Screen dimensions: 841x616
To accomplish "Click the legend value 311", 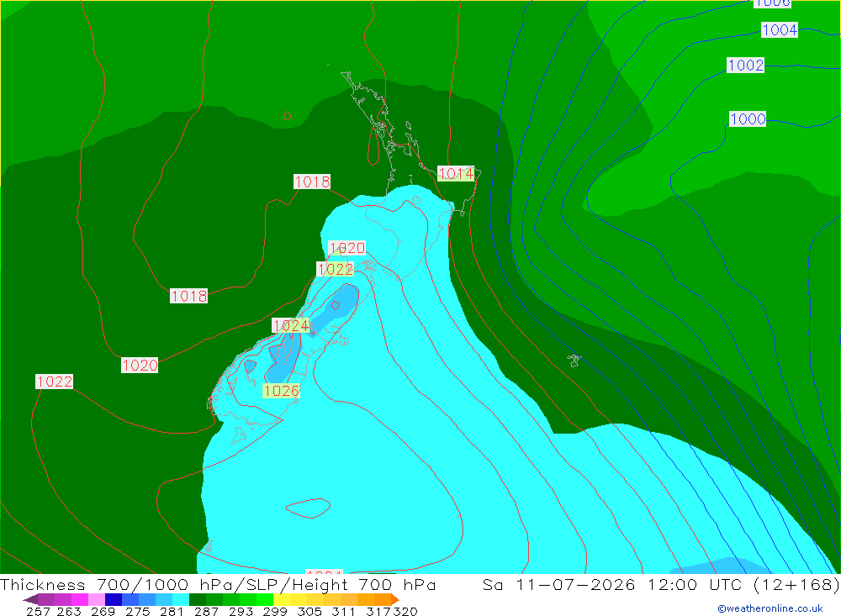I will (343, 611).
